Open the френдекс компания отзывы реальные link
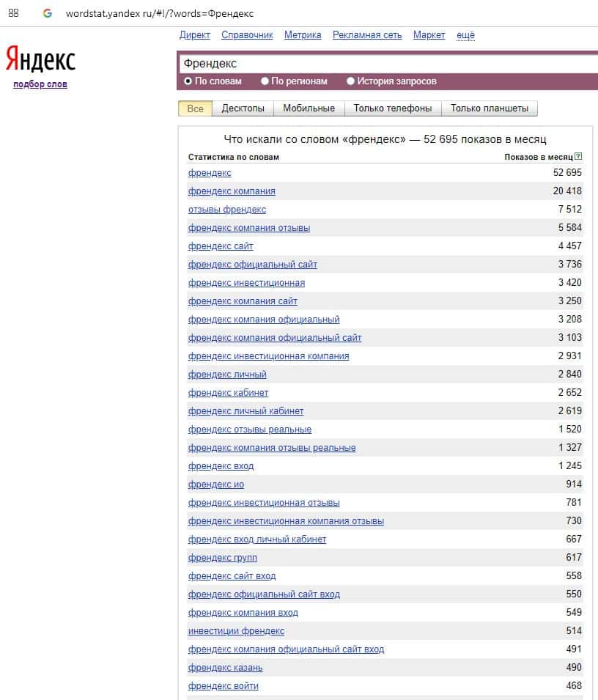 272,447
